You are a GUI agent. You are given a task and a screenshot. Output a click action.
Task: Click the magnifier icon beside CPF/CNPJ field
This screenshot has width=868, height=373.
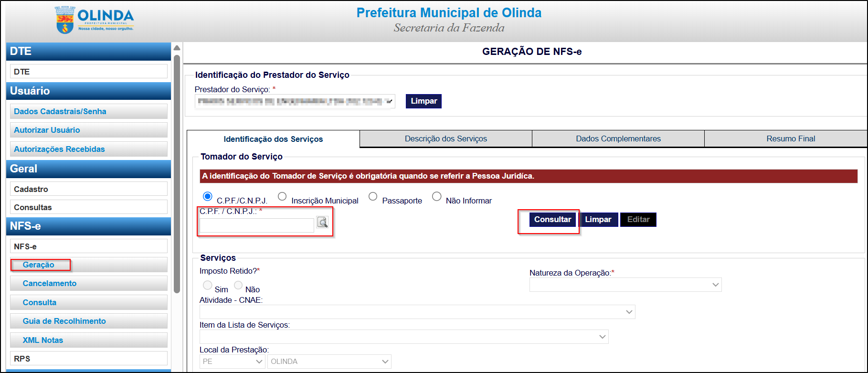click(322, 222)
